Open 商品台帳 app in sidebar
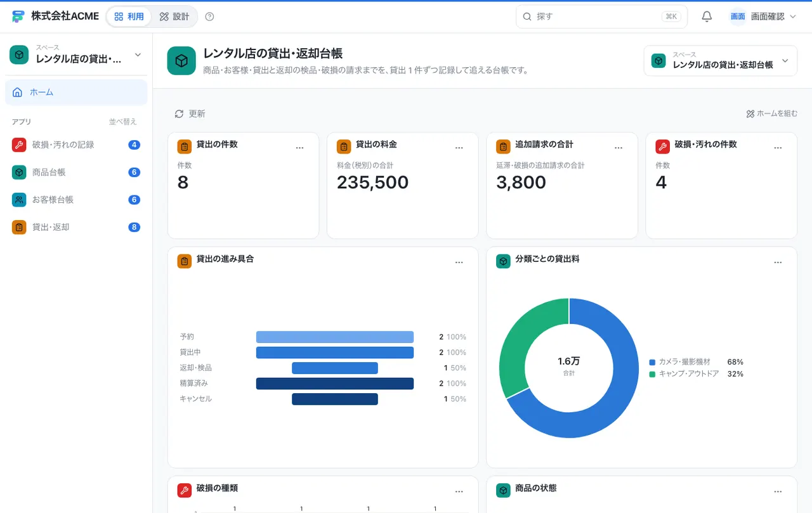The height and width of the screenshot is (513, 812). tap(76, 172)
